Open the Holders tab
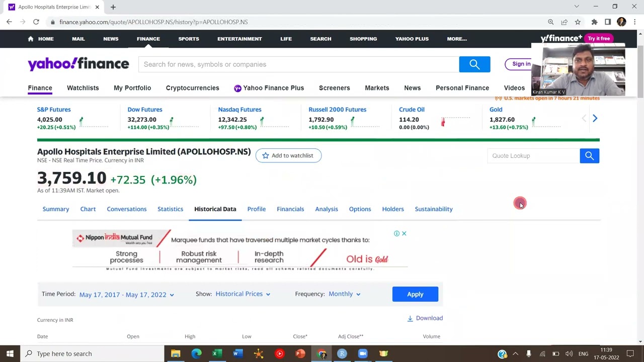This screenshot has width=644, height=362. point(393,209)
